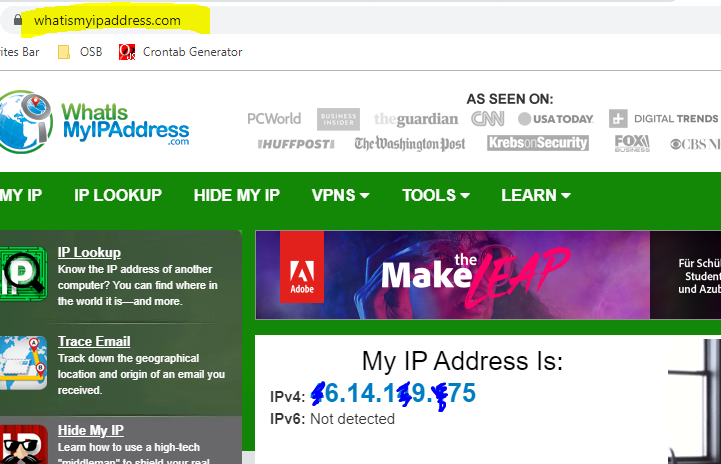Viewport: 721px width, 464px height.
Task: Open Crontab Generator bookmark
Action: [180, 52]
